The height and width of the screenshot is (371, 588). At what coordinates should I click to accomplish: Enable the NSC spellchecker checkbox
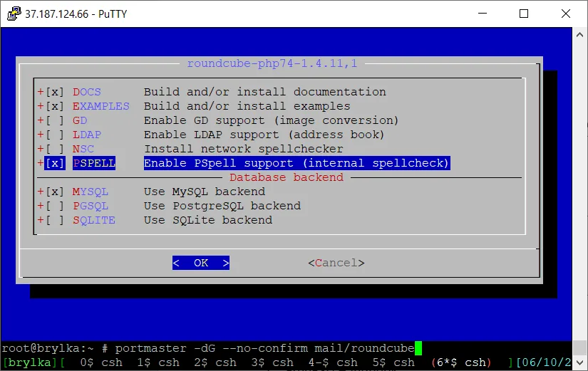pyautogui.click(x=55, y=149)
